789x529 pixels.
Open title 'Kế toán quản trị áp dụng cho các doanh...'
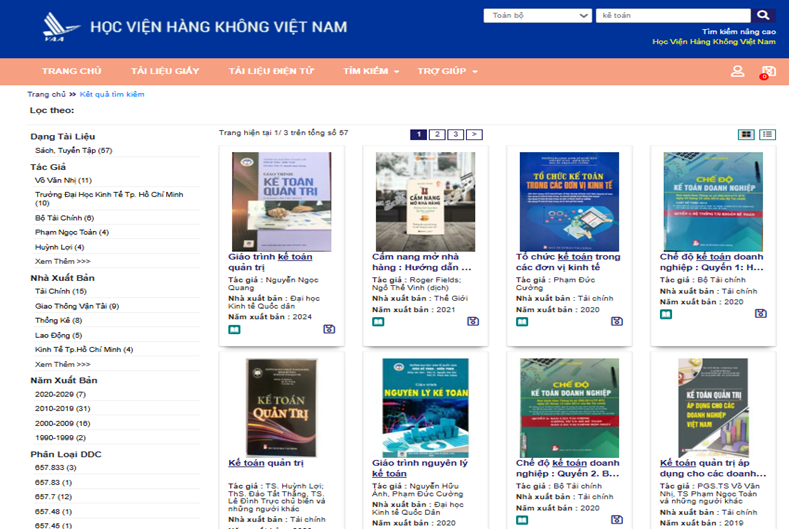(x=713, y=468)
